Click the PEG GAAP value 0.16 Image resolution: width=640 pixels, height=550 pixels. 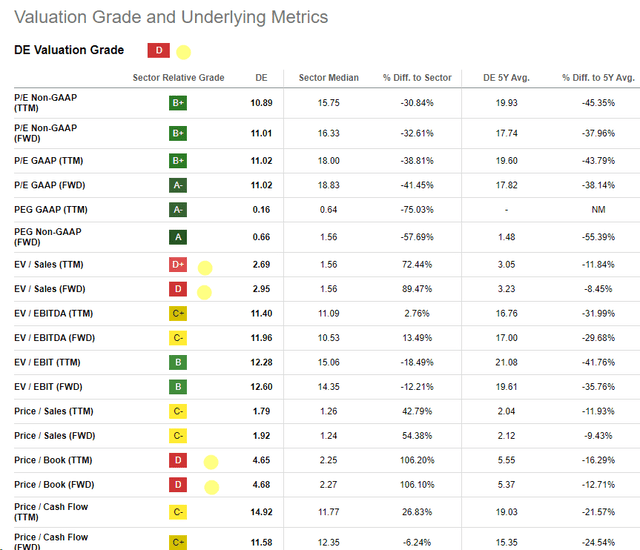pyautogui.click(x=261, y=210)
